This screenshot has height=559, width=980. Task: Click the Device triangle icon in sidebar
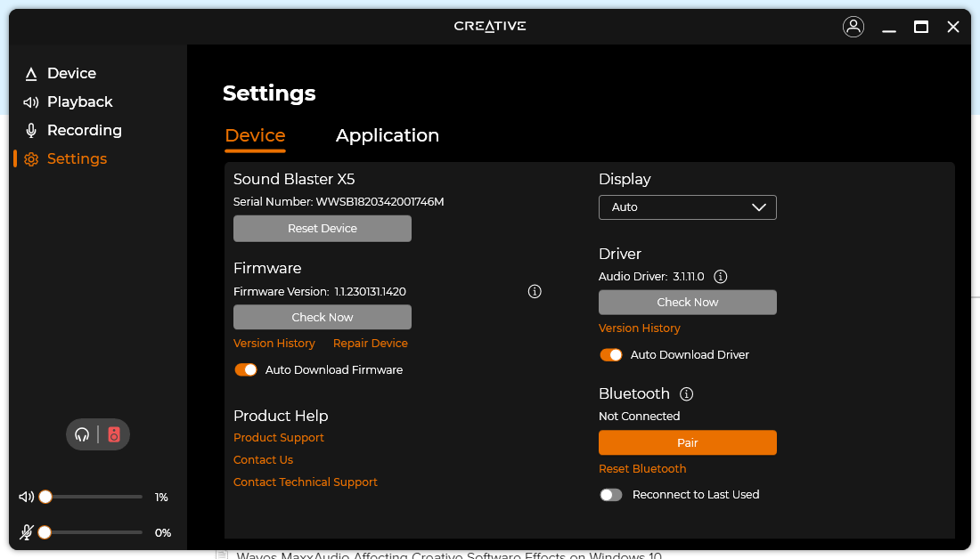pyautogui.click(x=30, y=74)
